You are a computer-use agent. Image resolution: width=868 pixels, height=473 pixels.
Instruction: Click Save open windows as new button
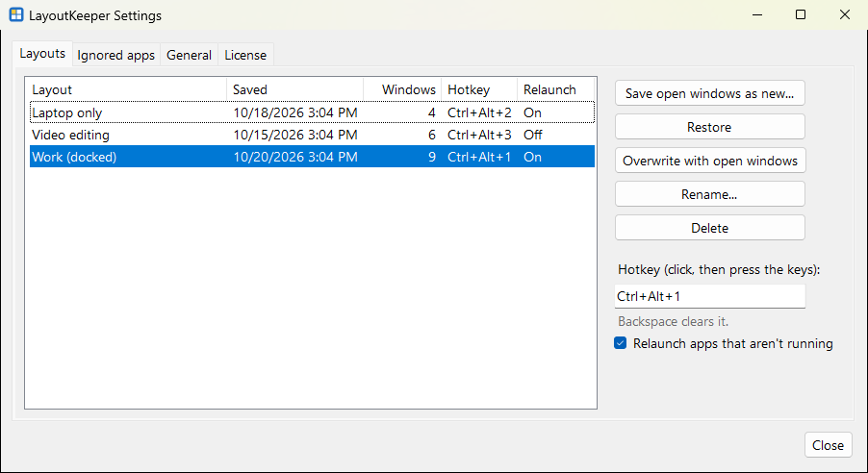tap(709, 93)
